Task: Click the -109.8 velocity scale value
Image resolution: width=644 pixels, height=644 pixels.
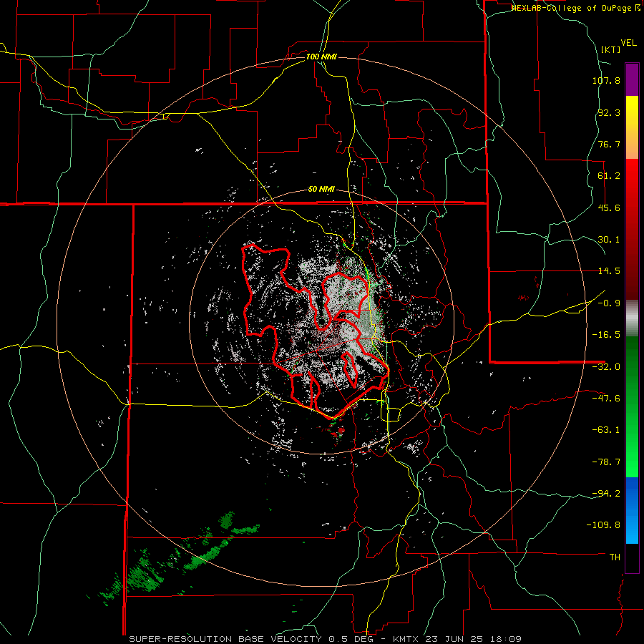Action: (x=603, y=525)
